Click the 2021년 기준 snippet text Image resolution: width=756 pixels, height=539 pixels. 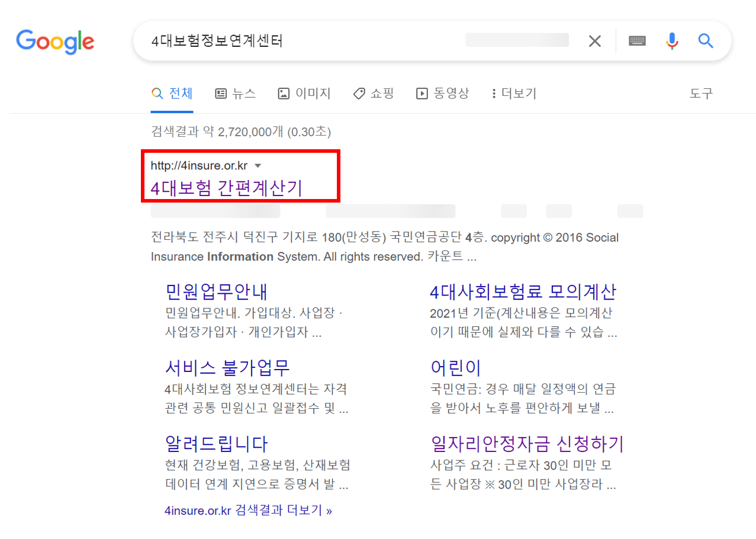click(x=524, y=323)
